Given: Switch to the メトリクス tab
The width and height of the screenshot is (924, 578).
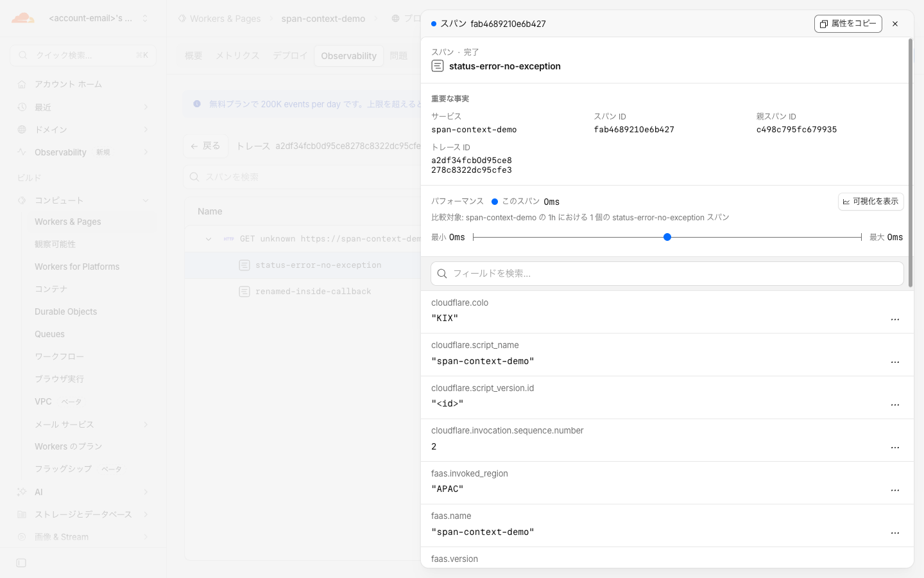Looking at the screenshot, I should (237, 56).
